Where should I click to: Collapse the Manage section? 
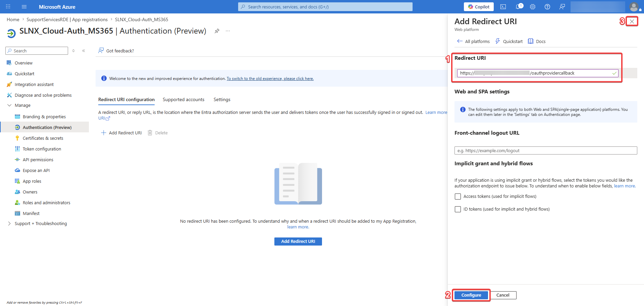9,105
